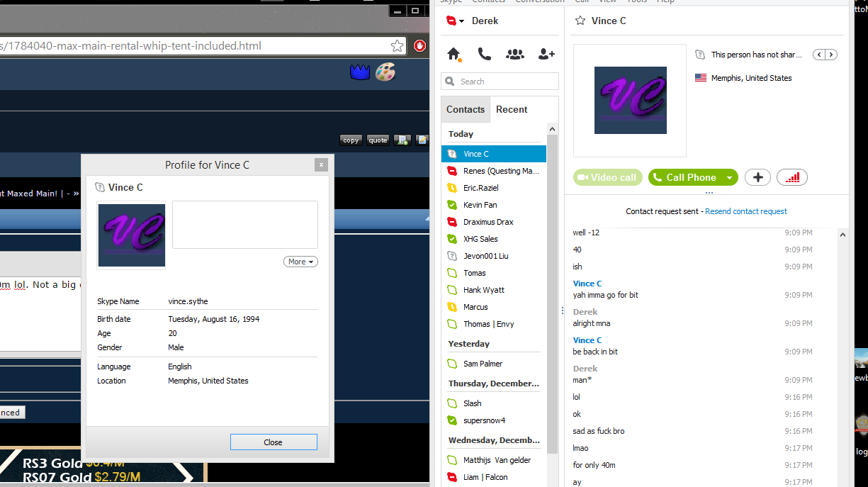Click the chat message "for only 40m"
This screenshot has width=868, height=487.
(594, 465)
